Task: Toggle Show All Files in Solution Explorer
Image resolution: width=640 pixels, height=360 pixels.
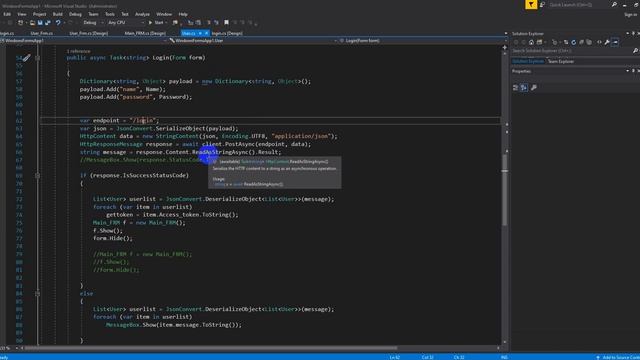Action: pos(589,42)
